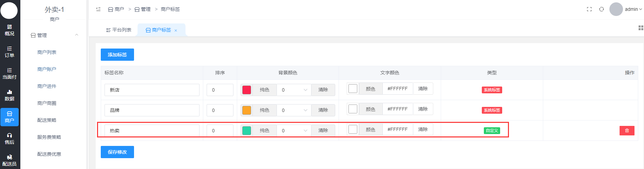
Task: Click the red background swatch for 新店
Action: pos(247,90)
